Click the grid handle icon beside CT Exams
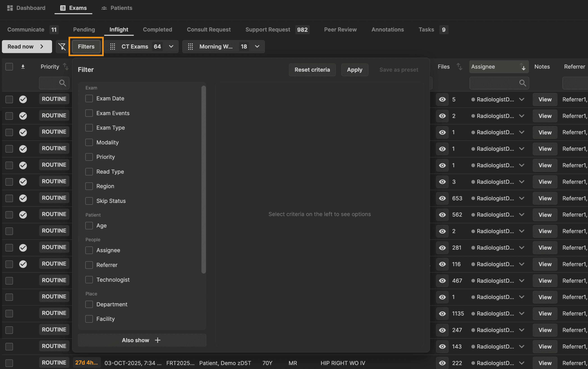Screen dimensions: 588x369 pos(112,46)
